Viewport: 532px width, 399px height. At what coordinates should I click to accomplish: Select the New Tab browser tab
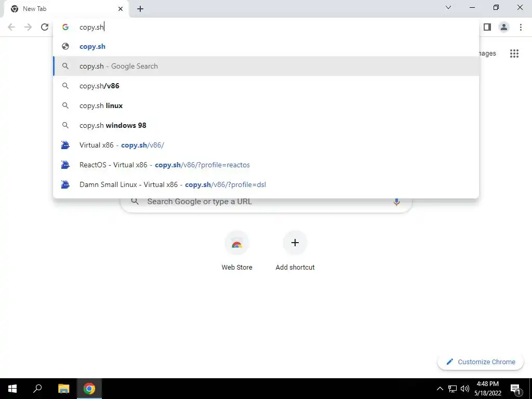tap(66, 9)
